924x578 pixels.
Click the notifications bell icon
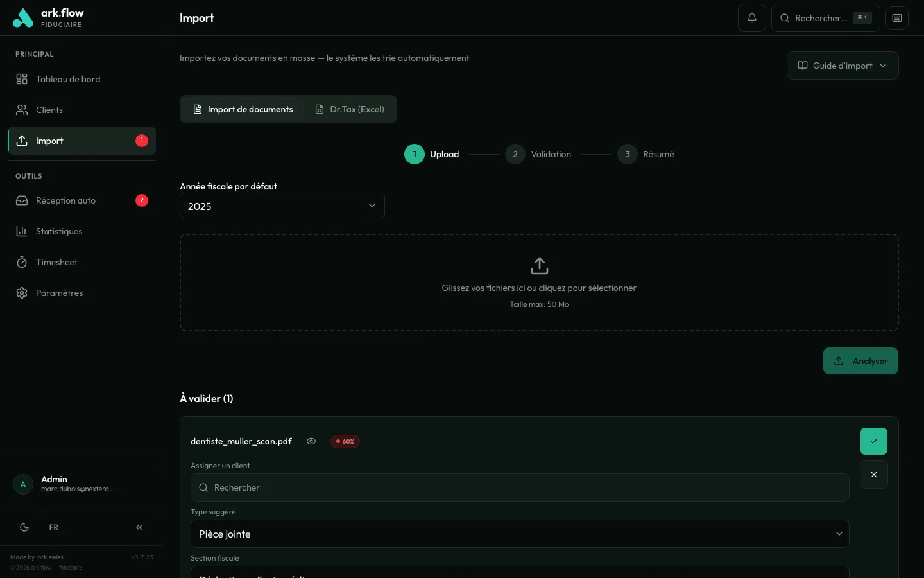pos(751,18)
